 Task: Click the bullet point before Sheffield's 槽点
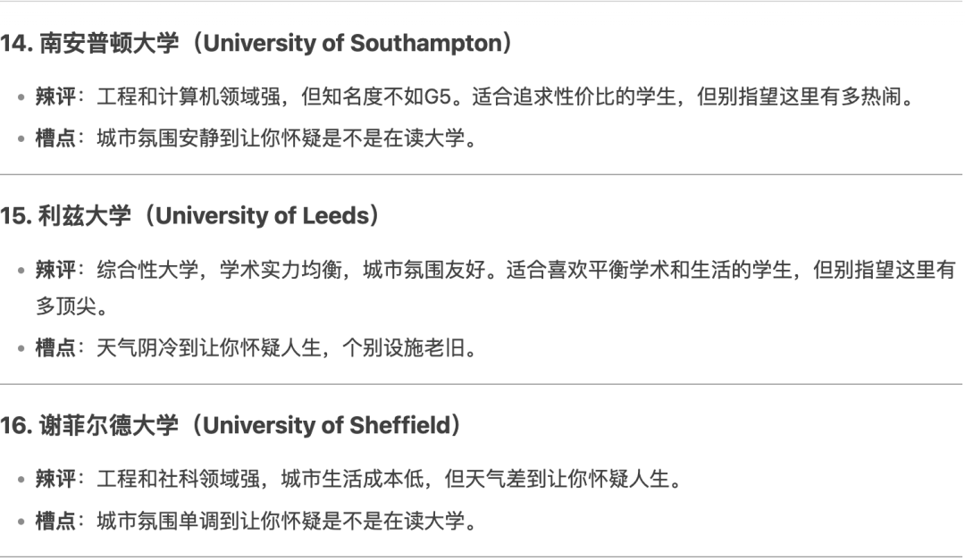coord(21,522)
